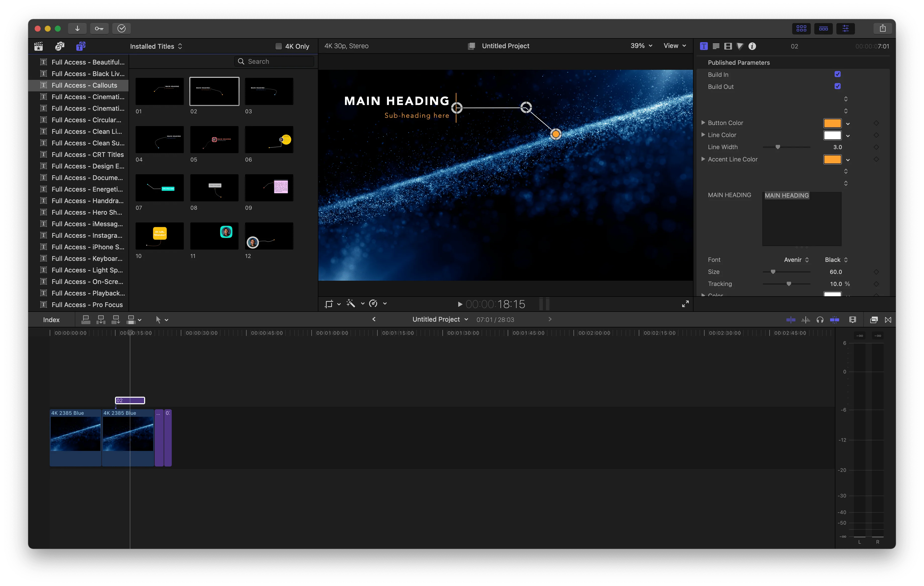
Task: Open the Title inspector T icon
Action: click(x=703, y=46)
